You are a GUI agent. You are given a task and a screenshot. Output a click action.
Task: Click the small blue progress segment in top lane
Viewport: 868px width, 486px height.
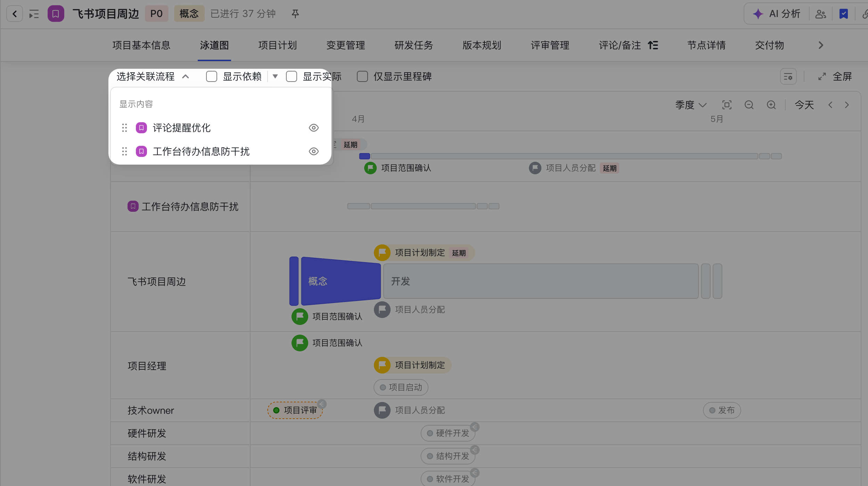(x=365, y=156)
